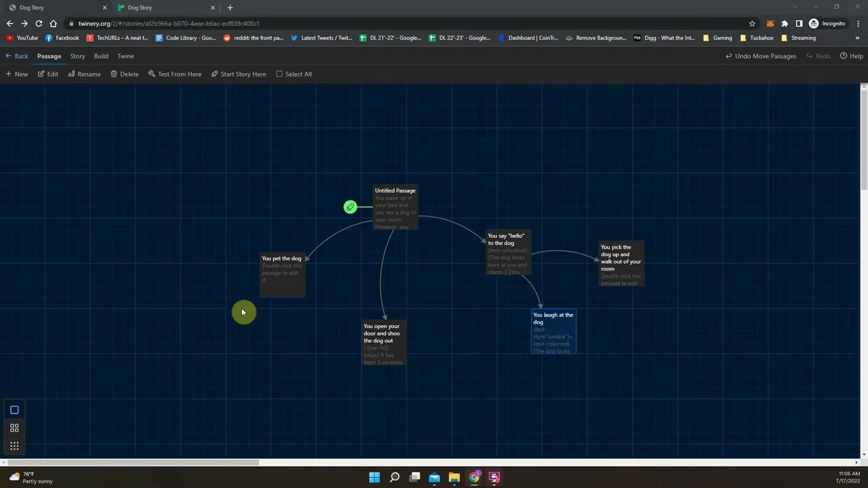This screenshot has width=868, height=488.
Task: Click Start Story Here
Action: coord(238,74)
